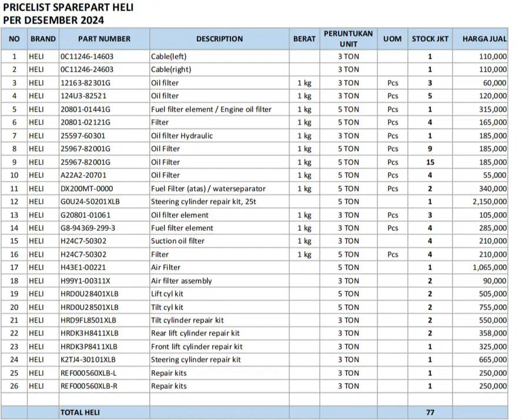The height and width of the screenshot is (420, 522).
Task: Click part number 0C11246-14603 cell
Action: coord(87,57)
